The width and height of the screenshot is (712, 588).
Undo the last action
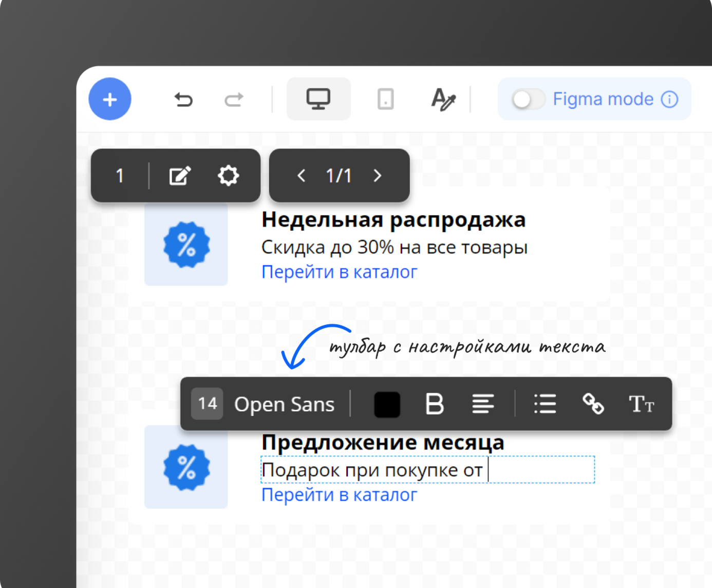183,99
